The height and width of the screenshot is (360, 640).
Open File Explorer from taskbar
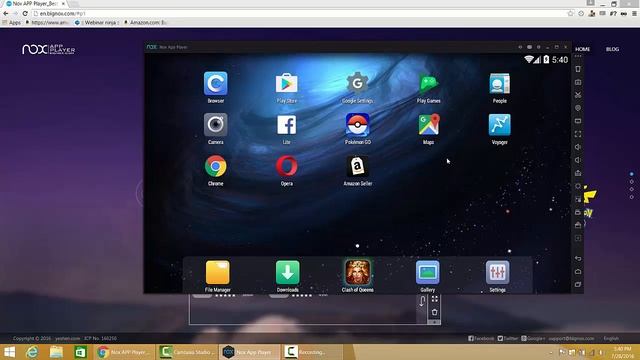coord(56,352)
